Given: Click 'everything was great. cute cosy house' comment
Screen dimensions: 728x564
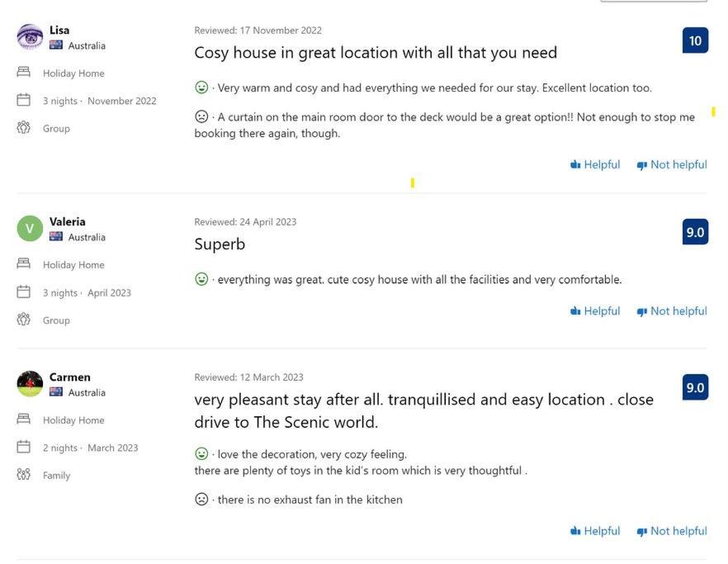Looking at the screenshot, I should (419, 280).
